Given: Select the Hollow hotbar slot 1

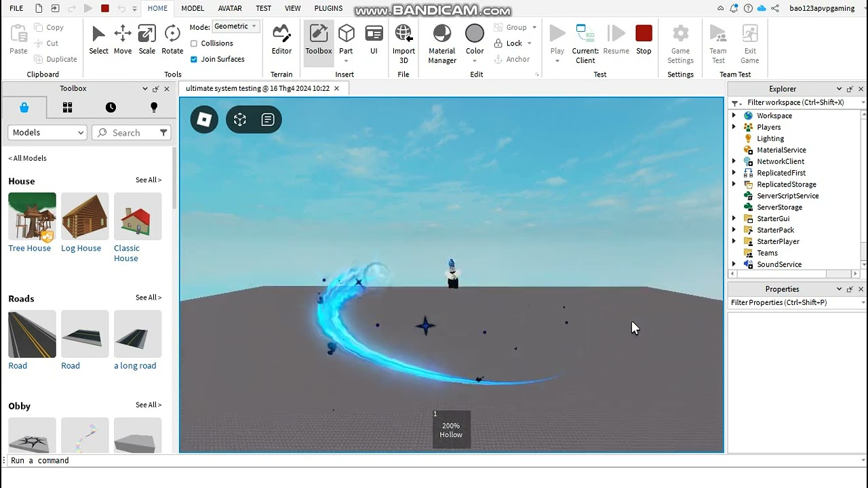Looking at the screenshot, I should (451, 429).
